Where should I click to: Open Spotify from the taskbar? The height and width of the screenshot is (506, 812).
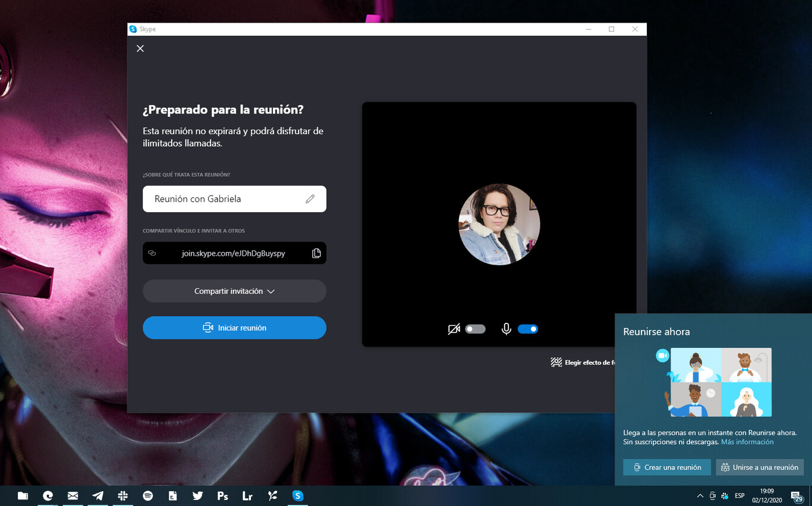point(148,496)
